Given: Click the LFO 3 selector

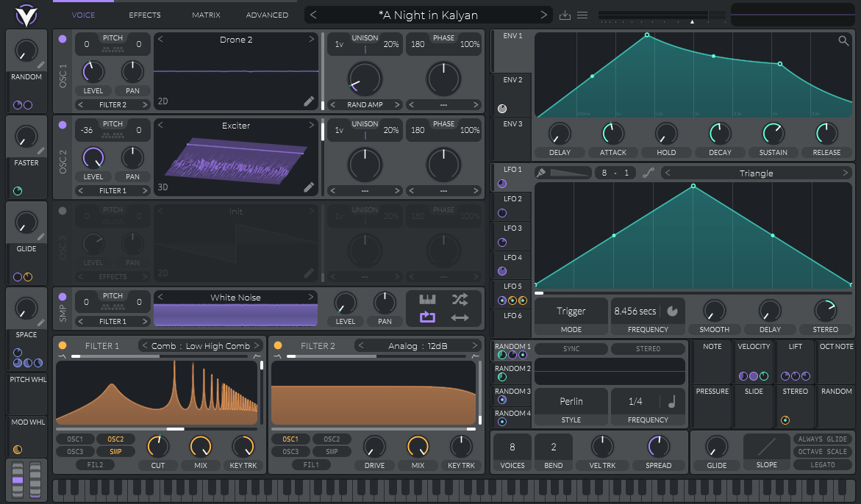Looking at the screenshot, I should (x=512, y=228).
